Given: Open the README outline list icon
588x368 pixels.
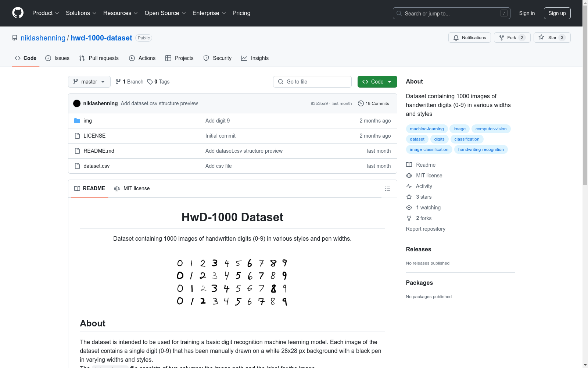Looking at the screenshot, I should pos(387,189).
